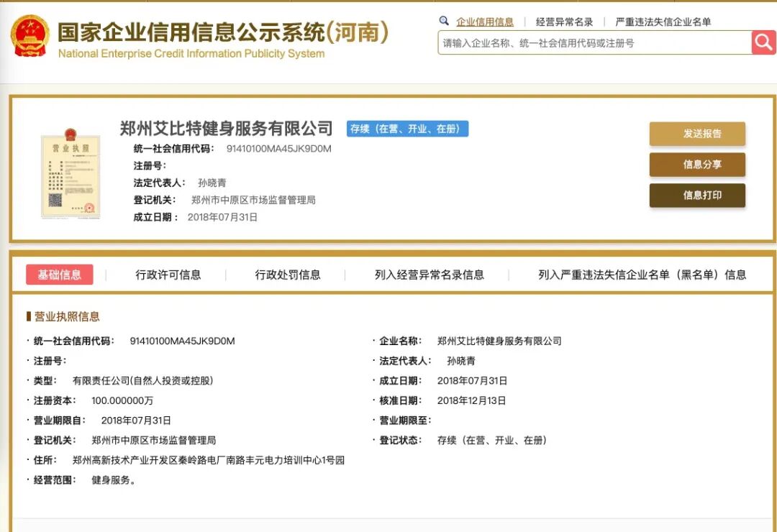Click the business scope 健身服务。
This screenshot has height=532, width=777.
click(114, 480)
